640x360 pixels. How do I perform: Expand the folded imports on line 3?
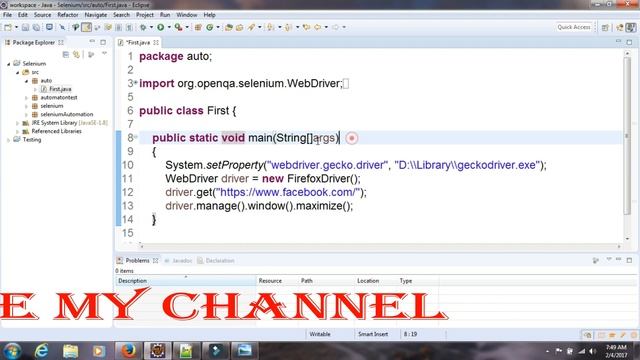pos(136,83)
